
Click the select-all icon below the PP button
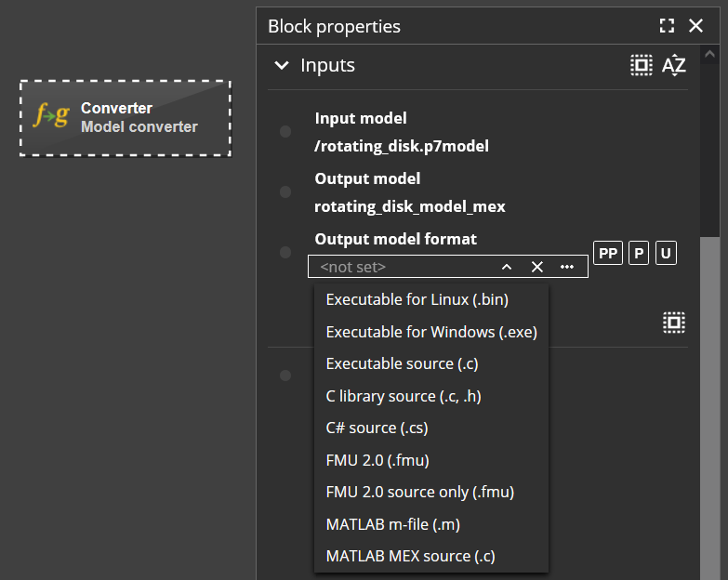click(x=674, y=323)
